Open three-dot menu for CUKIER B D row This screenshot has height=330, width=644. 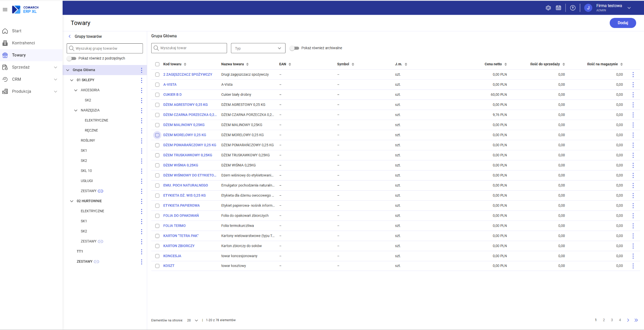coord(633,95)
